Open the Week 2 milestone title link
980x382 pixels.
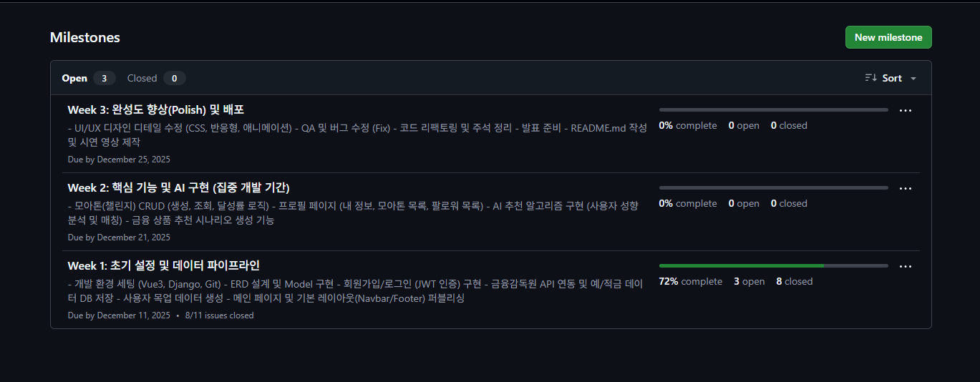pos(178,187)
